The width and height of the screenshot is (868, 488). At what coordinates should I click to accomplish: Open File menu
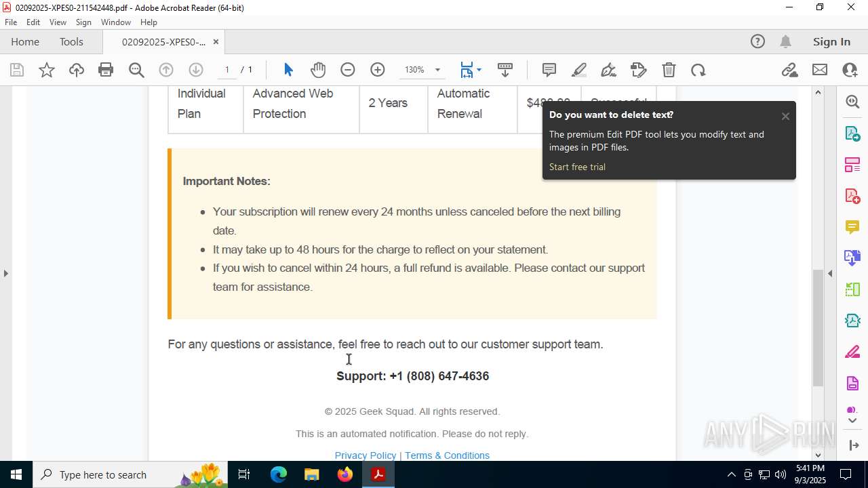click(11, 22)
